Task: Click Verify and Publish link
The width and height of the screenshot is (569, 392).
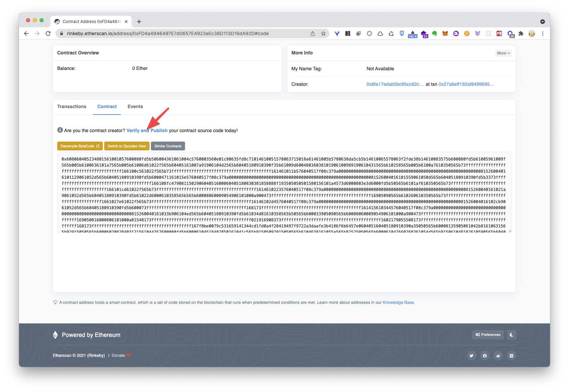Action: point(147,130)
